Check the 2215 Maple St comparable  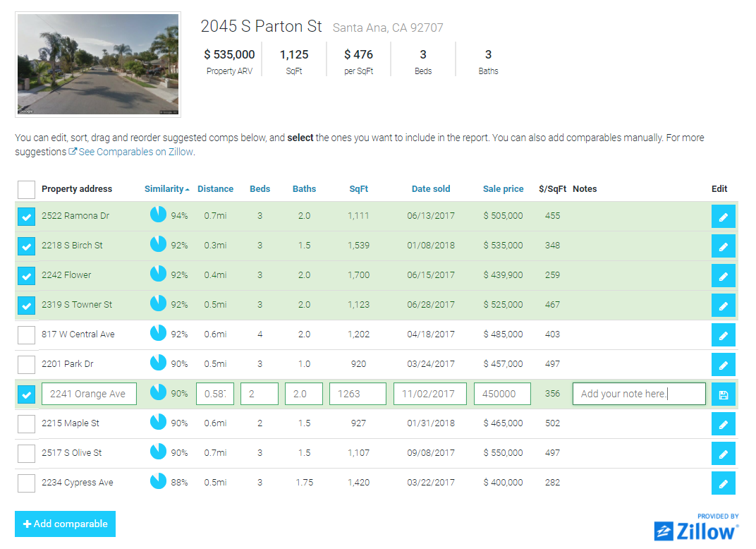(26, 423)
